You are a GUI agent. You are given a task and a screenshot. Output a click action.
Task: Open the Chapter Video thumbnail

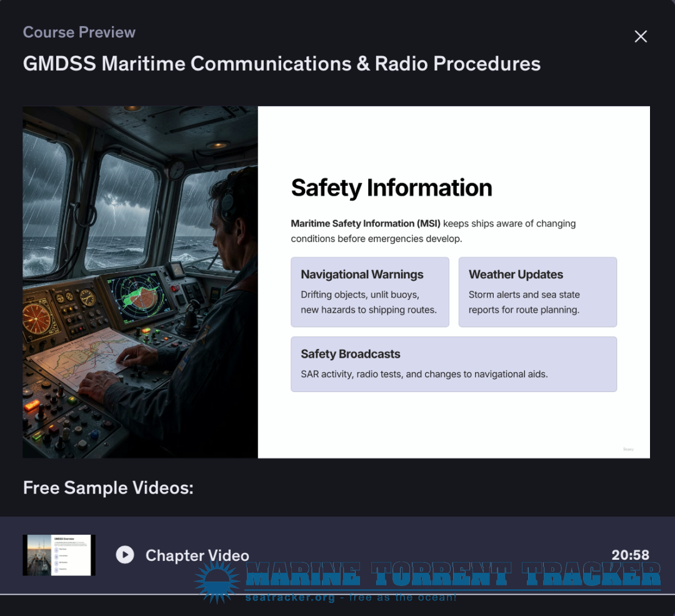point(59,555)
